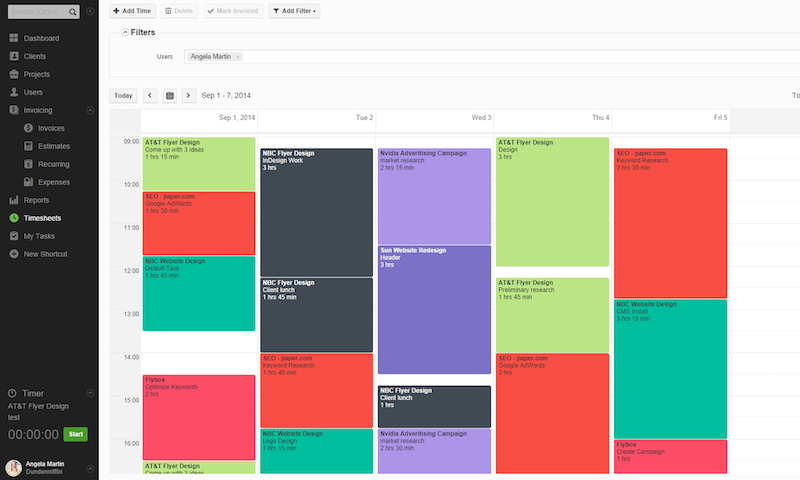Select Wednesday Sun Website Redesign Header entry
The width and height of the screenshot is (800, 480).
pos(434,310)
